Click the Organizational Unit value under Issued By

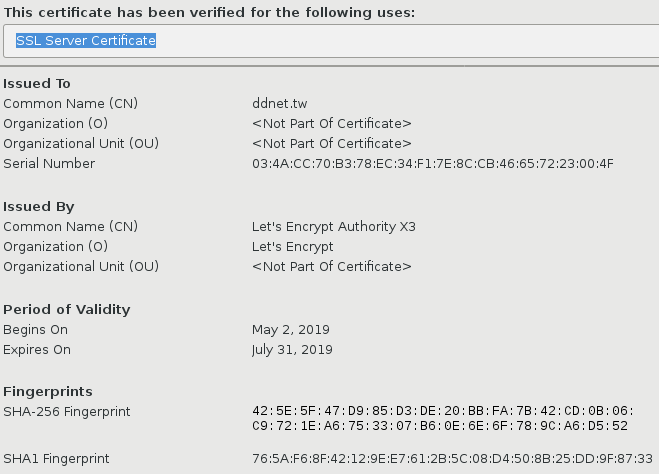pos(331,267)
